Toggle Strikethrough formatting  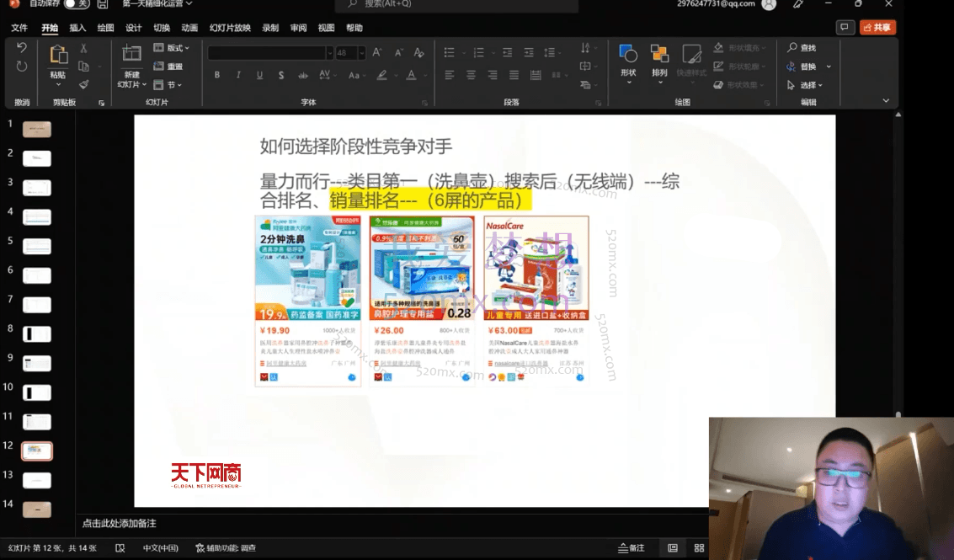302,76
